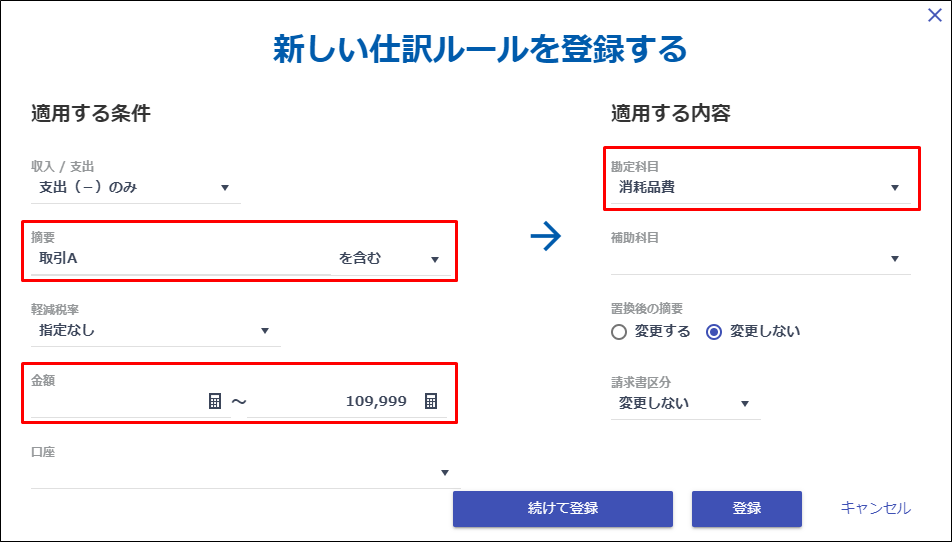Image resolution: width=952 pixels, height=542 pixels.
Task: Click the 続けて登録 button
Action: [563, 509]
